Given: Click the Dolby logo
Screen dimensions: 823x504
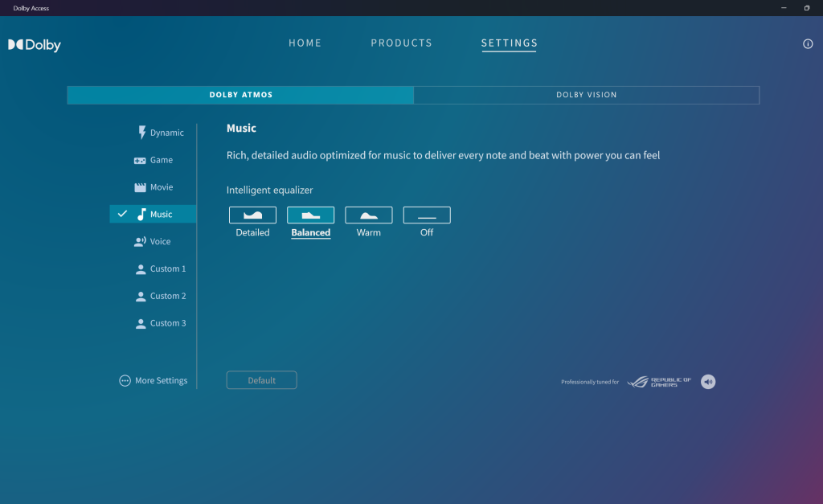Looking at the screenshot, I should pos(35,45).
